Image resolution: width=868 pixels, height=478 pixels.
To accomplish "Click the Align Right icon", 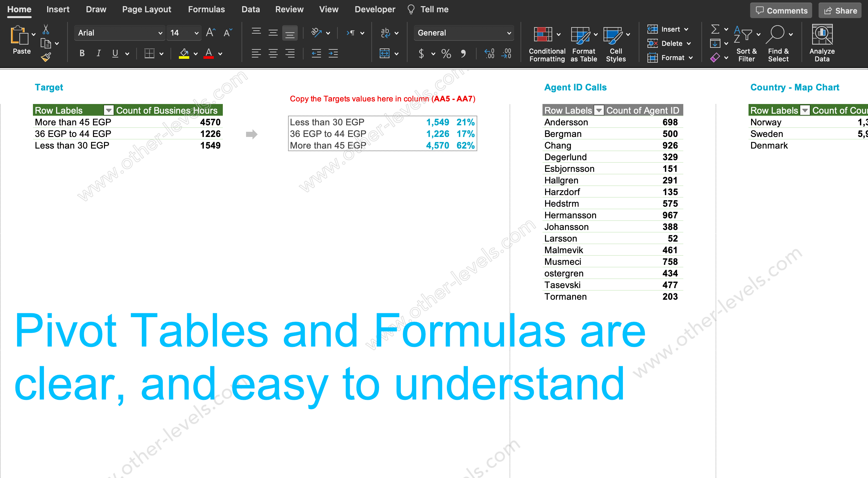I will pyautogui.click(x=290, y=53).
